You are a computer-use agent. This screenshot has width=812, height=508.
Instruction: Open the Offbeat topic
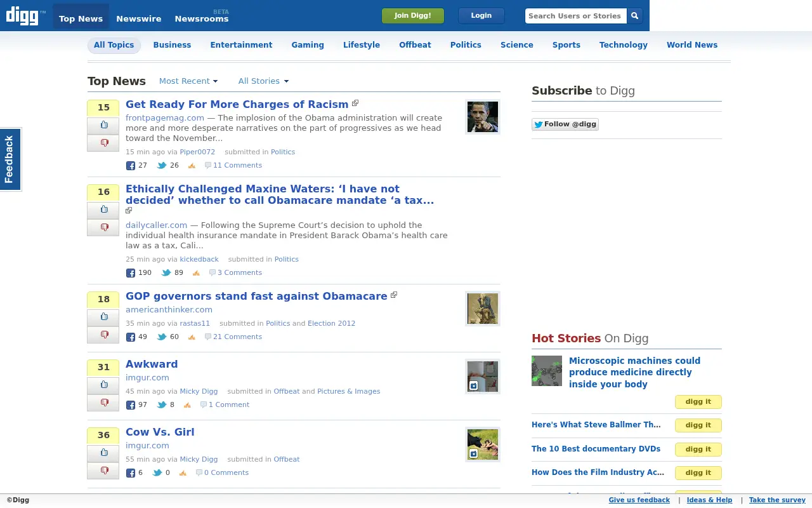[x=415, y=45]
